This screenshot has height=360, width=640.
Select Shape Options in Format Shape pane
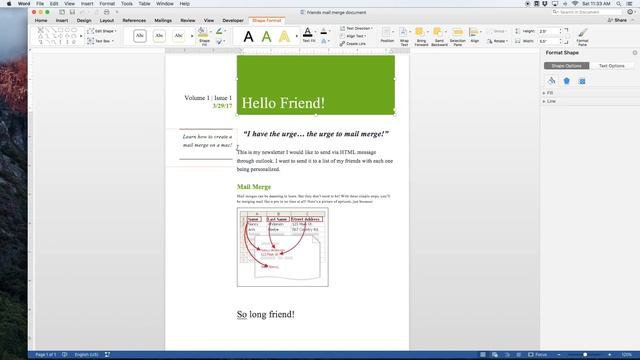(566, 66)
